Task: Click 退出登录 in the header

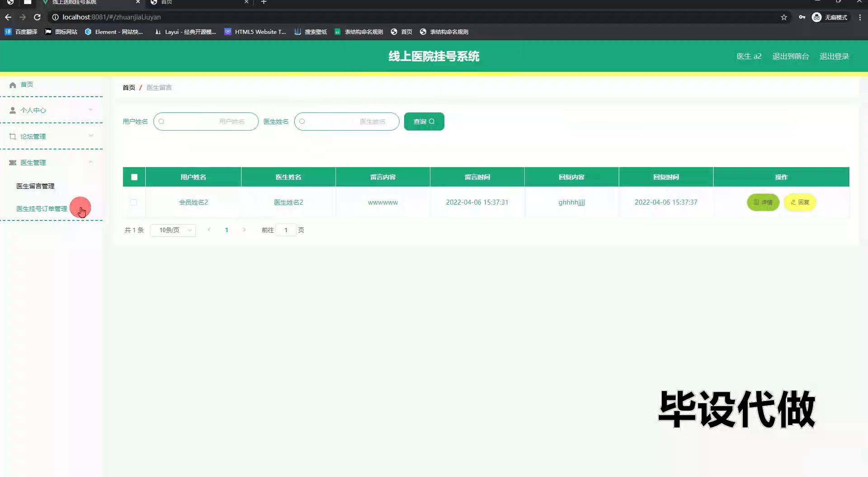Action: click(x=834, y=56)
